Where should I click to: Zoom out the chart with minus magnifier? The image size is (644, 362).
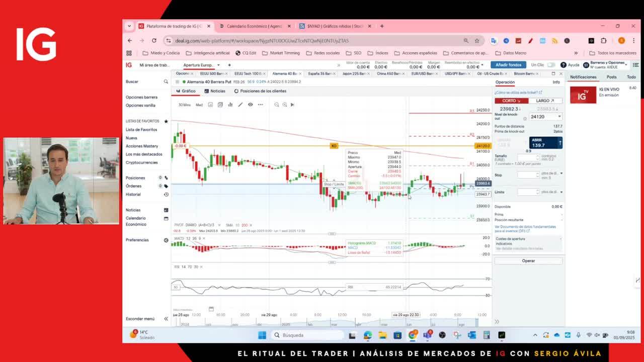pos(276,105)
